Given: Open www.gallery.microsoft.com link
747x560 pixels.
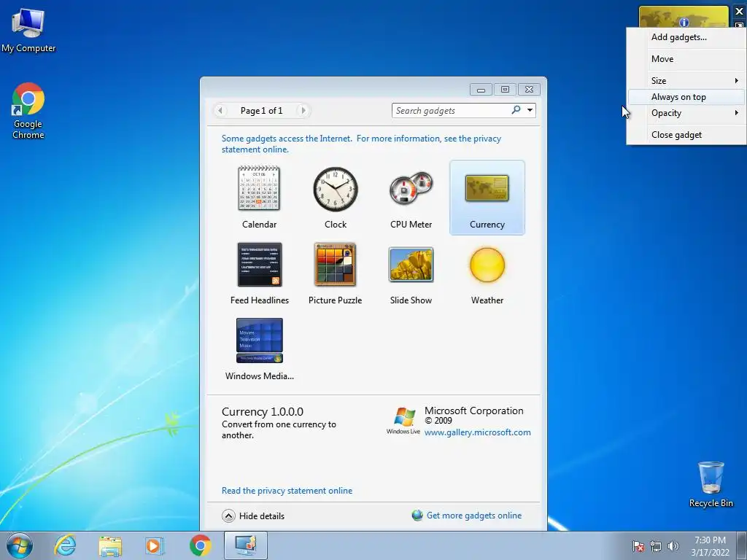Looking at the screenshot, I should (x=477, y=432).
